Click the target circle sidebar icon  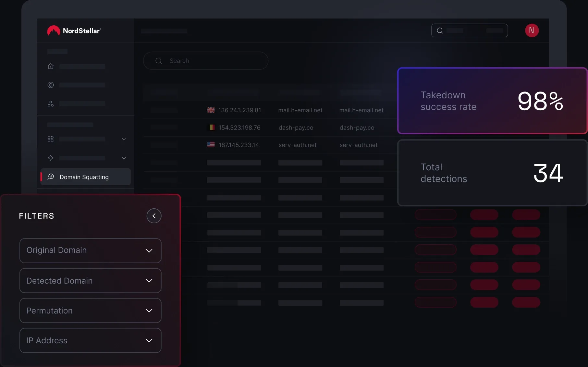coord(51,85)
